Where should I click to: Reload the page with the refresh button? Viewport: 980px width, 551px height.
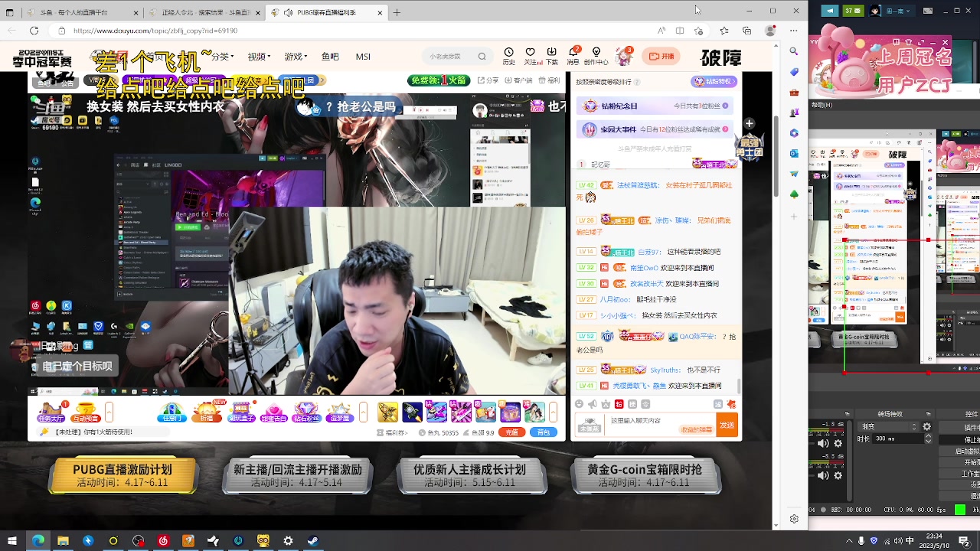pyautogui.click(x=34, y=31)
